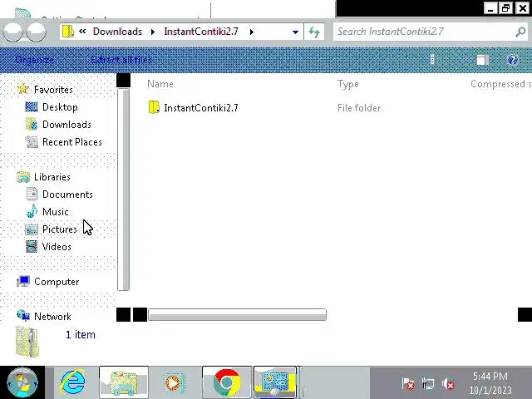Go forward with the Forward navigation button

pos(36,32)
